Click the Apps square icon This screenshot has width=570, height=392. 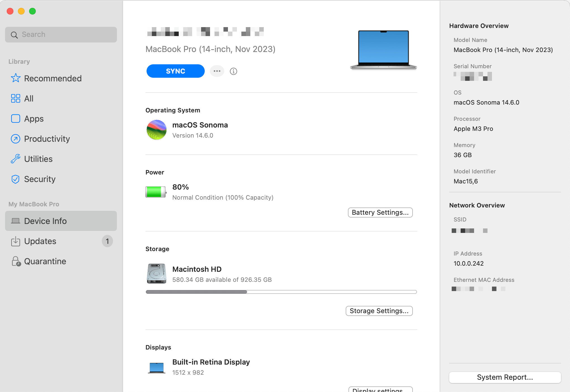click(x=16, y=119)
